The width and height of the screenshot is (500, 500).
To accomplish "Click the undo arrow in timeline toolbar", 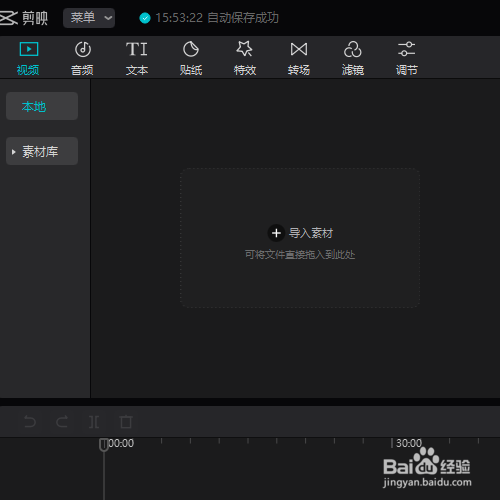I will pyautogui.click(x=30, y=422).
